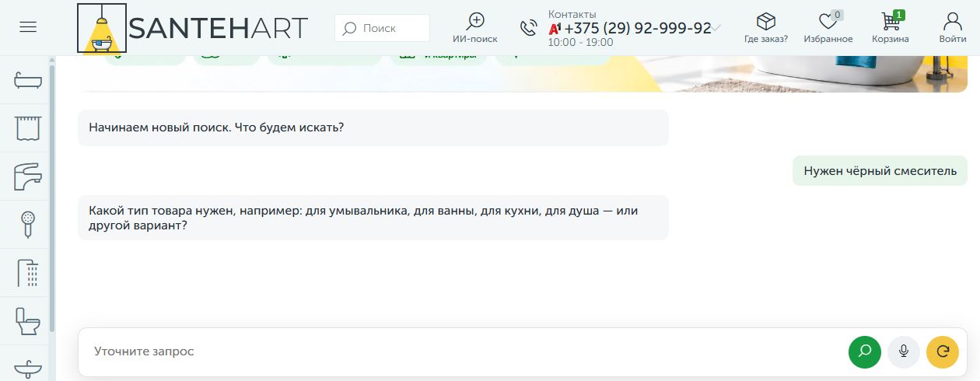Click the cart count badge "1"

coord(898,14)
